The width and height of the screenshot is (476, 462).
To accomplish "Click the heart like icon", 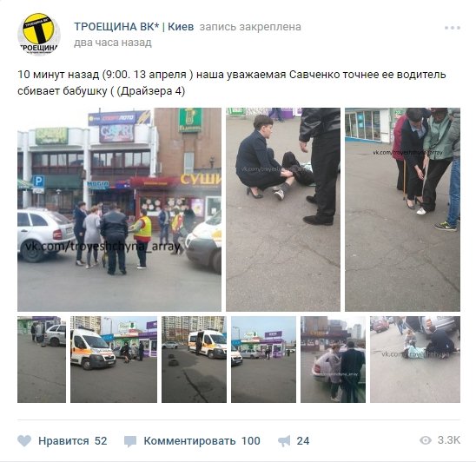I will pyautogui.click(x=24, y=441).
